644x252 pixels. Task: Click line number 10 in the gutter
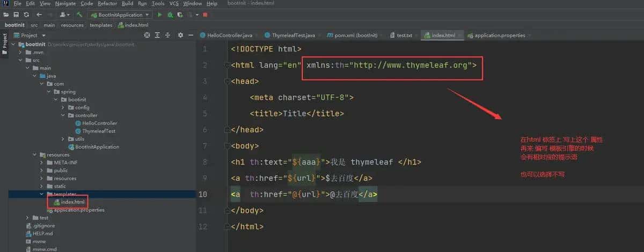[203, 194]
